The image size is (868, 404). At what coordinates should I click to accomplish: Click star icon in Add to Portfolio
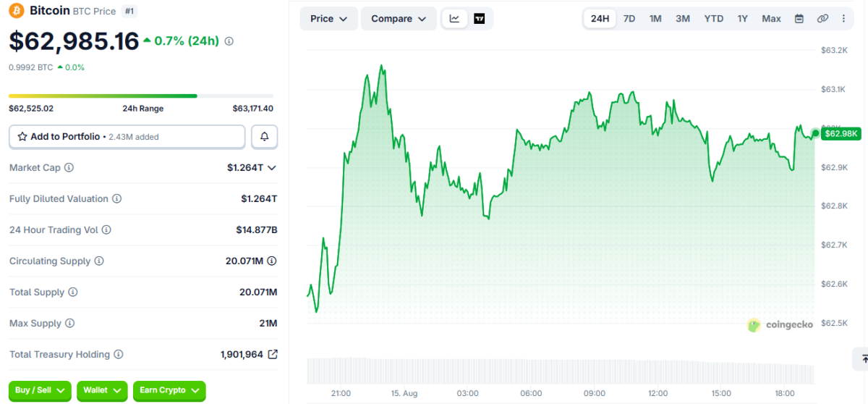(x=22, y=136)
